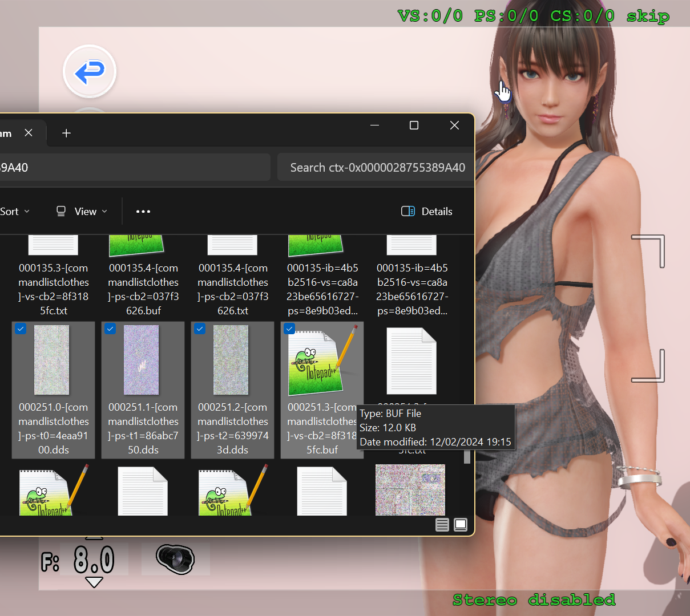Click the F: 8.0 value display
690x616 pixels.
(x=94, y=560)
